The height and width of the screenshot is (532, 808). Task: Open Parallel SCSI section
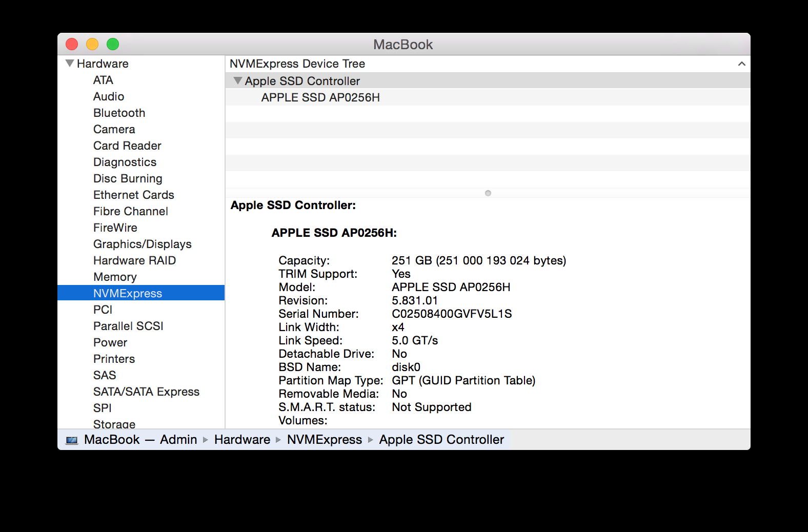[128, 326]
